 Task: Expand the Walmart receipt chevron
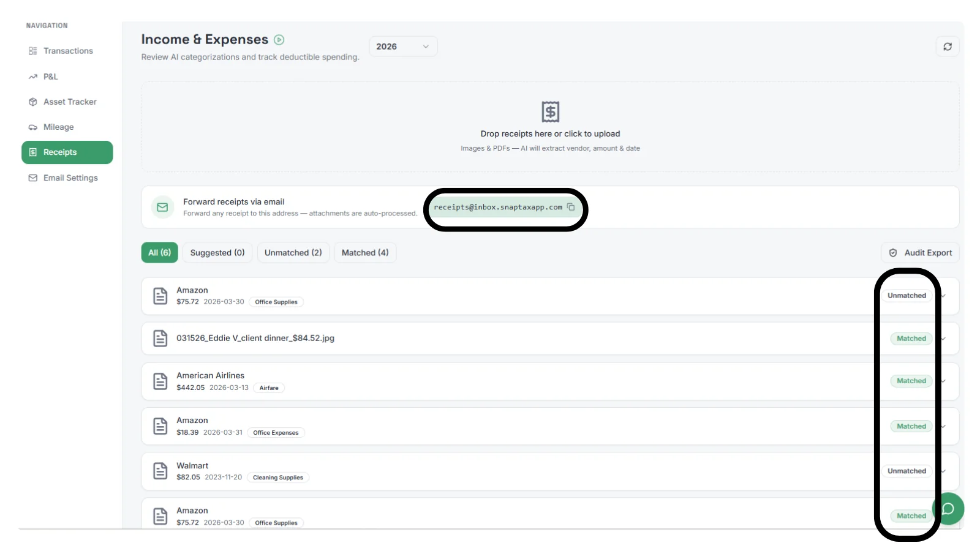click(x=944, y=471)
